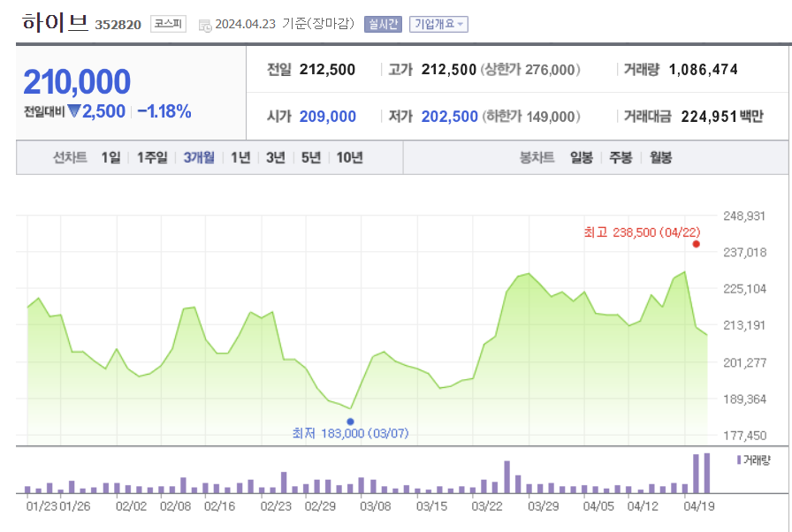The width and height of the screenshot is (792, 532).
Task: Click the 2024.04.23 기준(장마감) date text
Action: tap(285, 24)
